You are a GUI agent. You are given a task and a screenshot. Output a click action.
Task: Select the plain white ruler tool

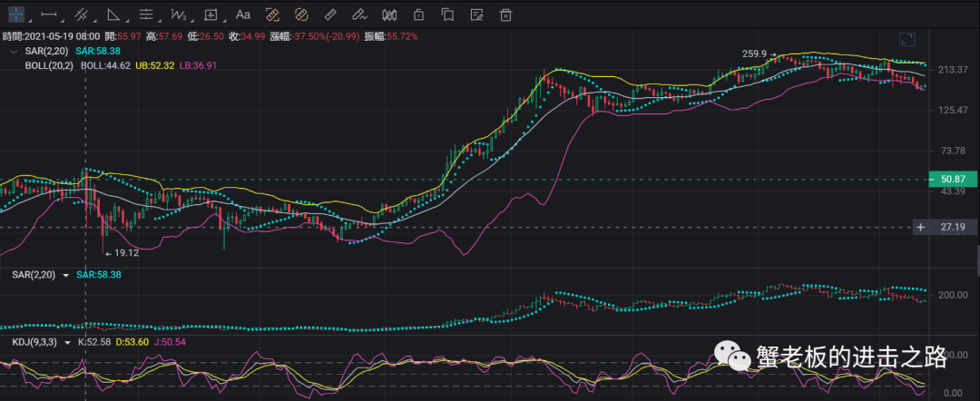330,14
